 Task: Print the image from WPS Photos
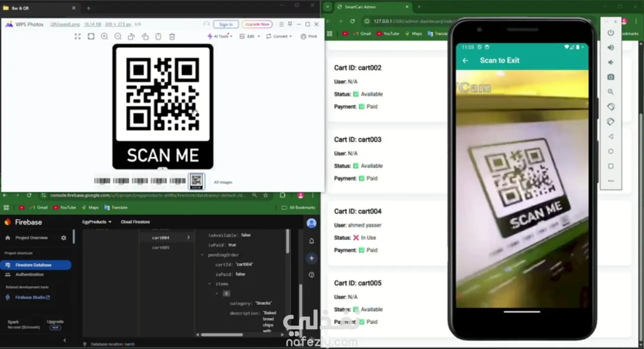[309, 36]
